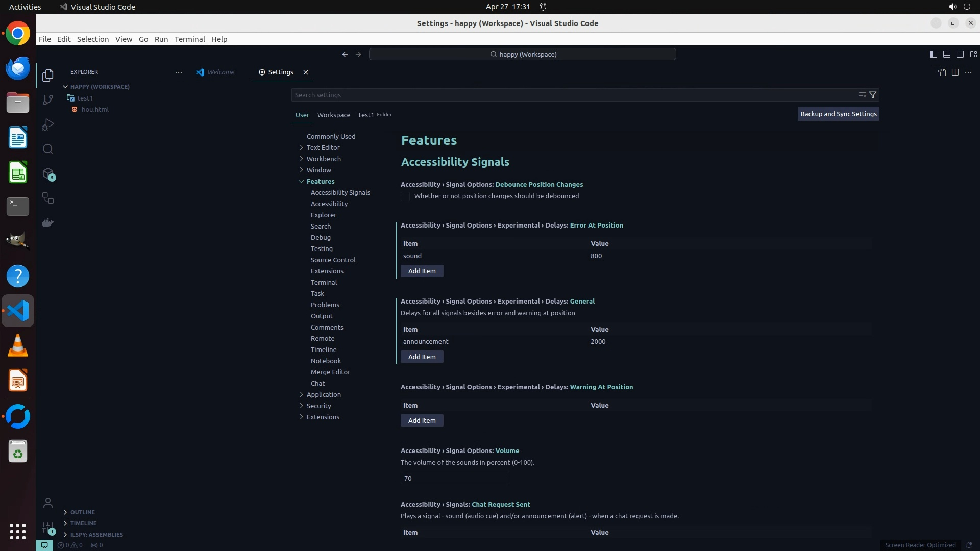Click the Volume input field showing 70
This screenshot has height=551, width=980.
click(x=454, y=478)
